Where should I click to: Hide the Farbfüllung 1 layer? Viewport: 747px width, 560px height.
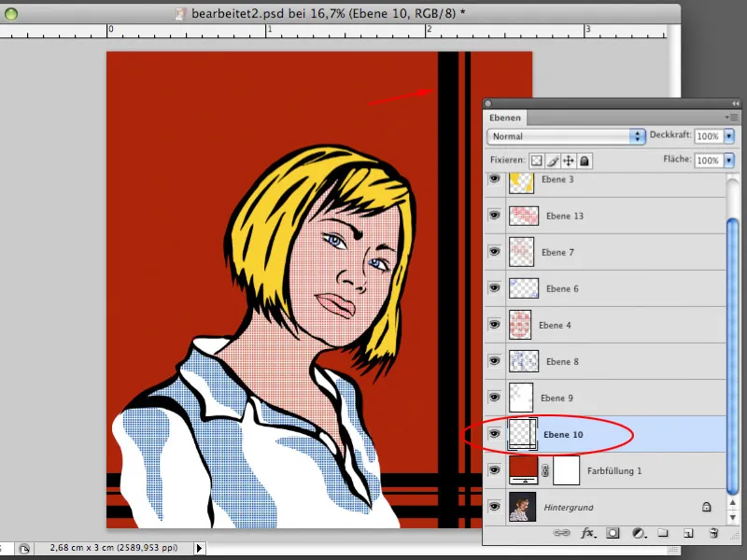click(495, 470)
